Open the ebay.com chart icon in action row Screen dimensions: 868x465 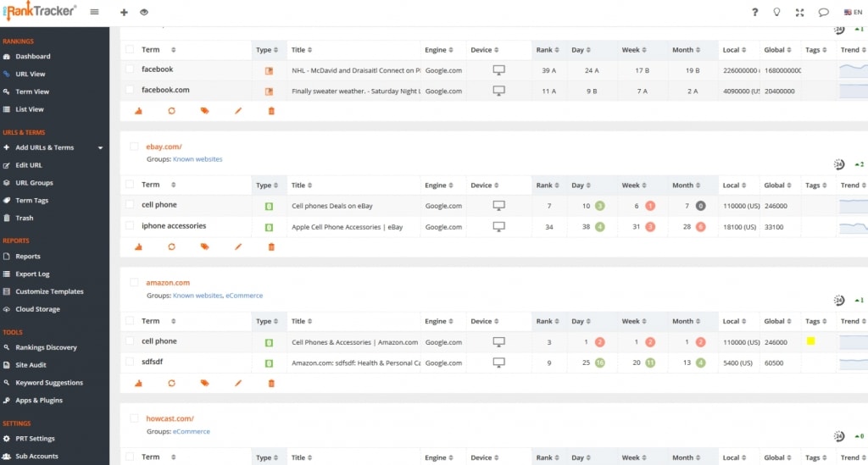138,246
